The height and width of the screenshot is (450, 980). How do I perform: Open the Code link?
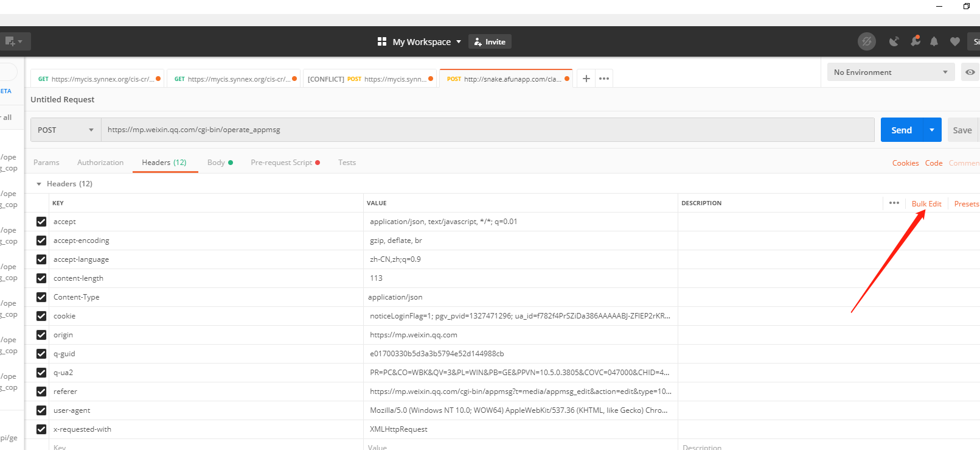point(934,163)
